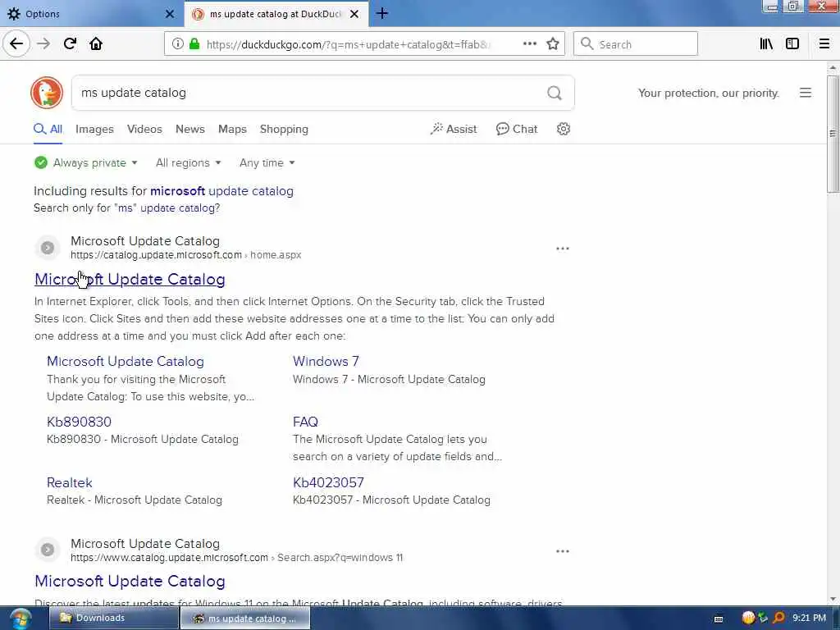Open first Microsoft Update Catalog result title
This screenshot has width=840, height=630.
(130, 279)
